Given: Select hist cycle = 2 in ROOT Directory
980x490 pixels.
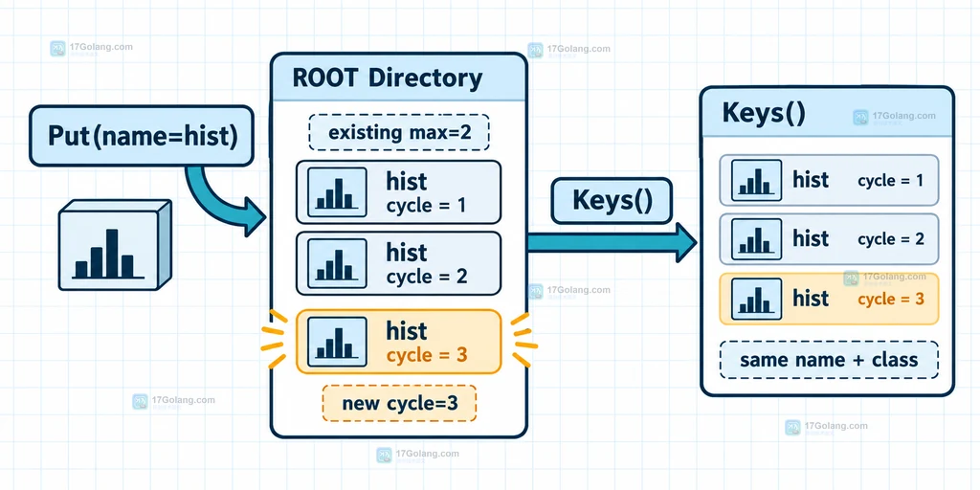Looking at the screenshot, I should pyautogui.click(x=398, y=263).
